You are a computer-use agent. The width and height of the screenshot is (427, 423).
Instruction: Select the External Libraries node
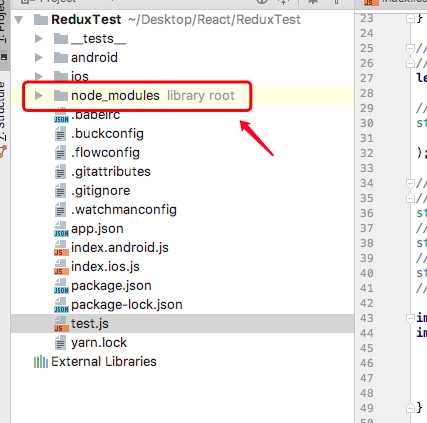(x=104, y=362)
